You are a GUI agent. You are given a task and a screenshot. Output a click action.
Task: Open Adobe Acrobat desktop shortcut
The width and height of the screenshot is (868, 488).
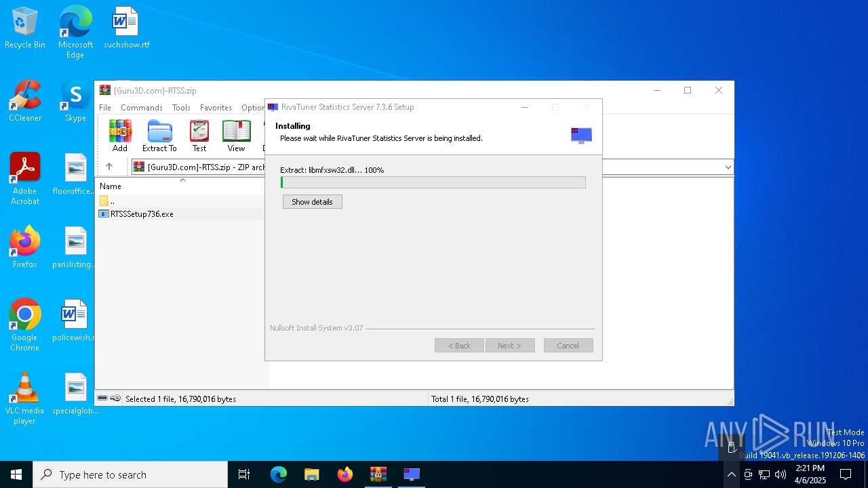(x=25, y=179)
